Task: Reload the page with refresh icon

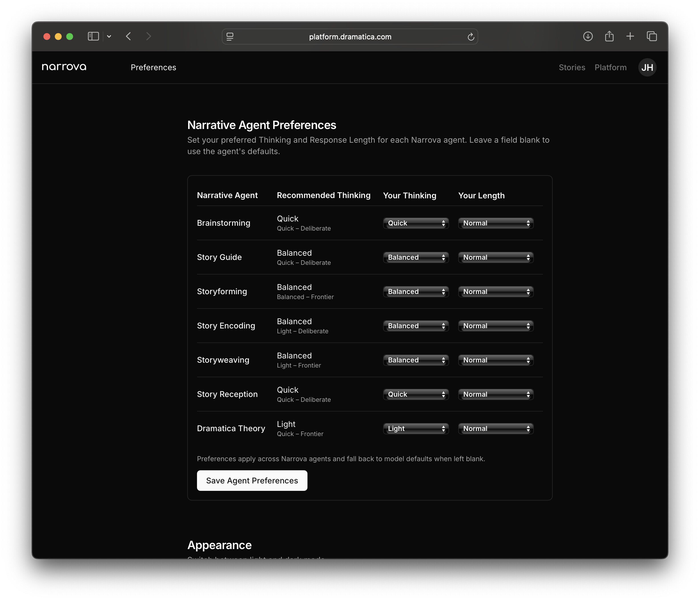Action: [x=470, y=37]
